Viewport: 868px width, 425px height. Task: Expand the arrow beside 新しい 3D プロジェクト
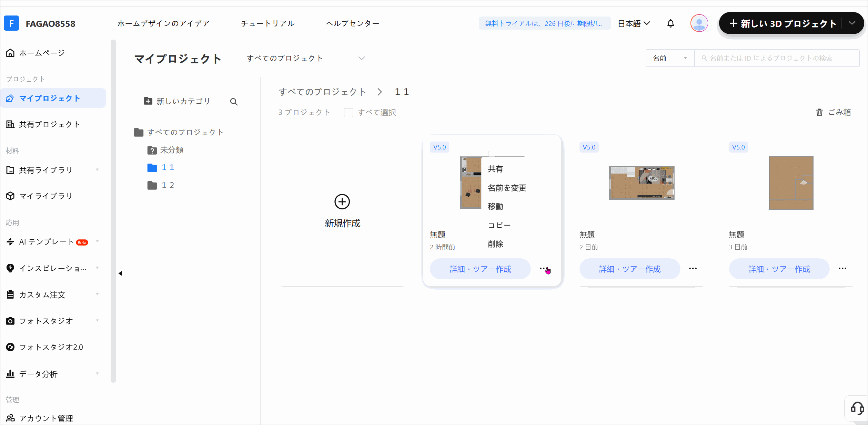852,23
